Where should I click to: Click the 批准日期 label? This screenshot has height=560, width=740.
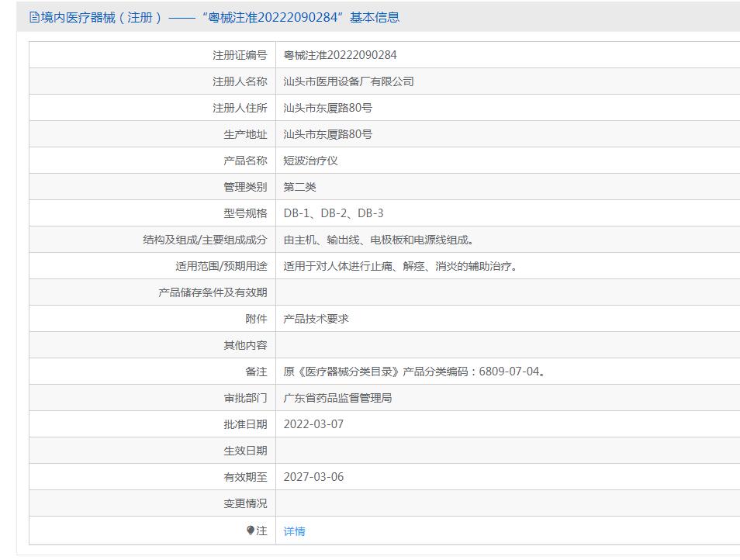245,424
